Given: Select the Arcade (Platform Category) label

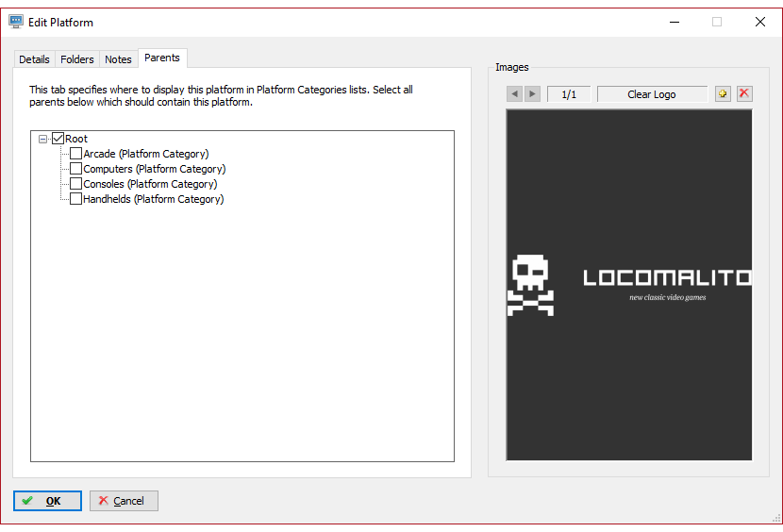Looking at the screenshot, I should pyautogui.click(x=146, y=154).
